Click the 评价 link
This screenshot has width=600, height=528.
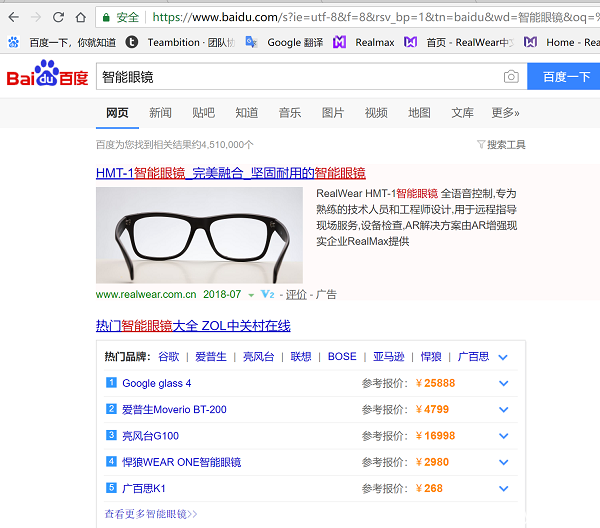[x=296, y=294]
